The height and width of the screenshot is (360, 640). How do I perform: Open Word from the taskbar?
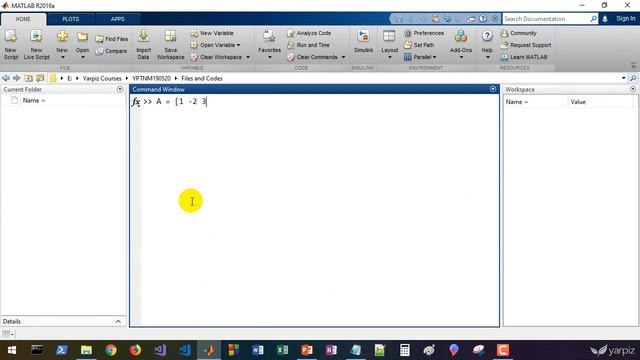(258, 350)
